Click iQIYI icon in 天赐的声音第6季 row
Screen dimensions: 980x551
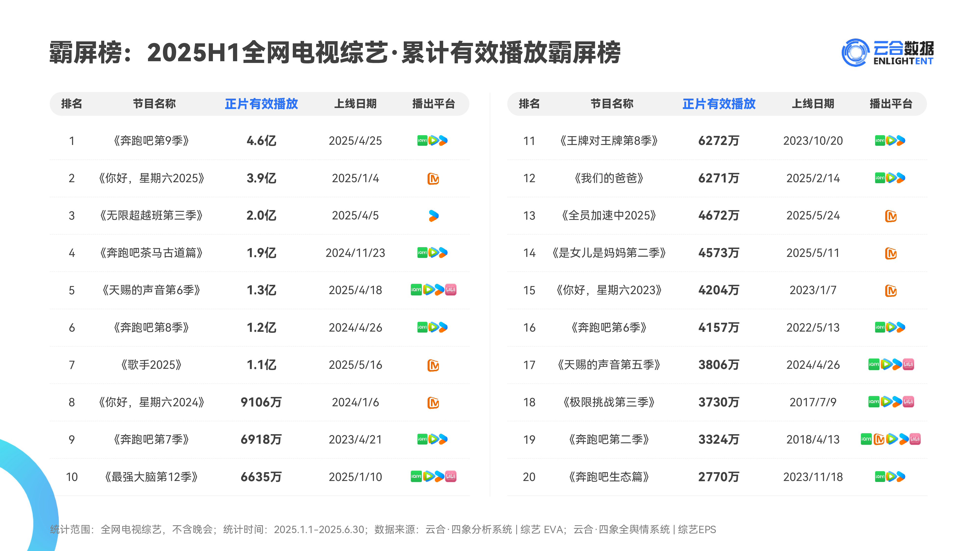click(x=416, y=290)
